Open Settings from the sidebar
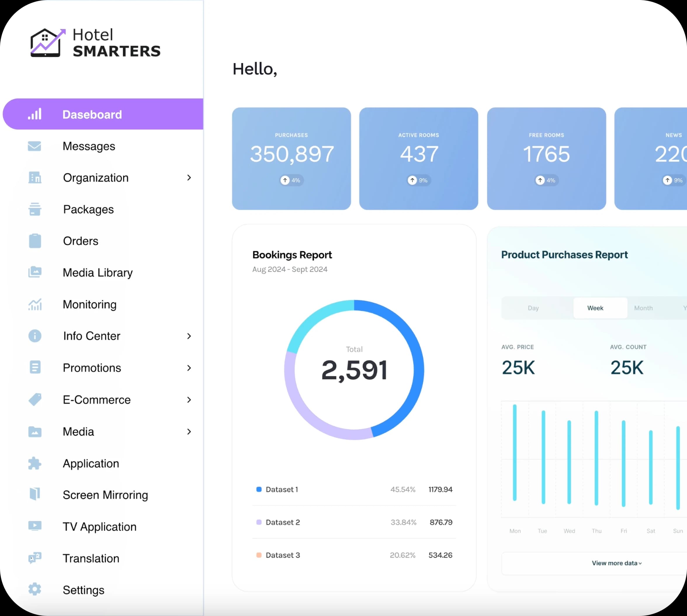This screenshot has height=616, width=687. (x=84, y=590)
